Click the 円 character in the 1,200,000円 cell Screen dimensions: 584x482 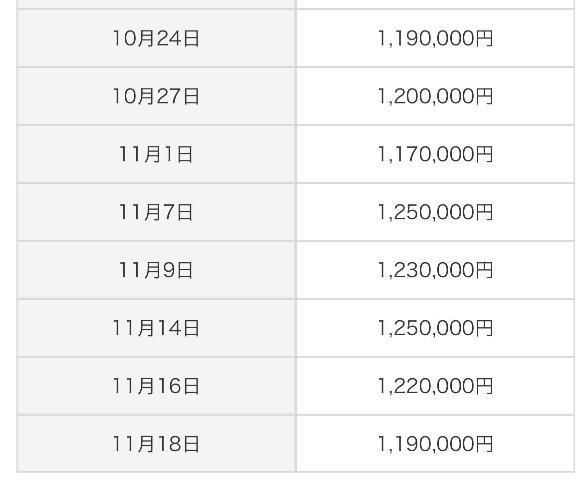click(485, 96)
